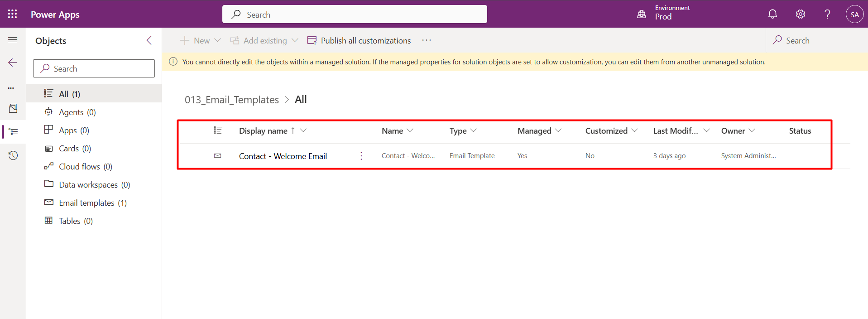Image resolution: width=868 pixels, height=319 pixels.
Task: Click the Contact - Welco... name cell
Action: click(408, 155)
